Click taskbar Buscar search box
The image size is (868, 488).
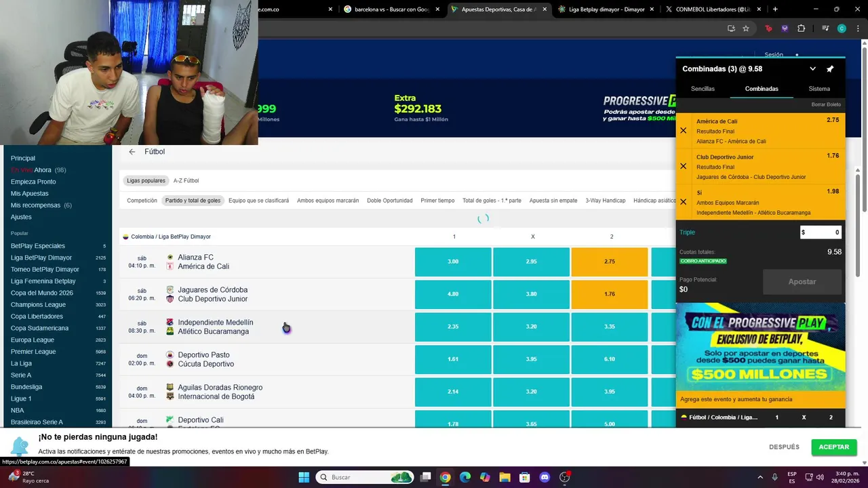click(x=366, y=477)
